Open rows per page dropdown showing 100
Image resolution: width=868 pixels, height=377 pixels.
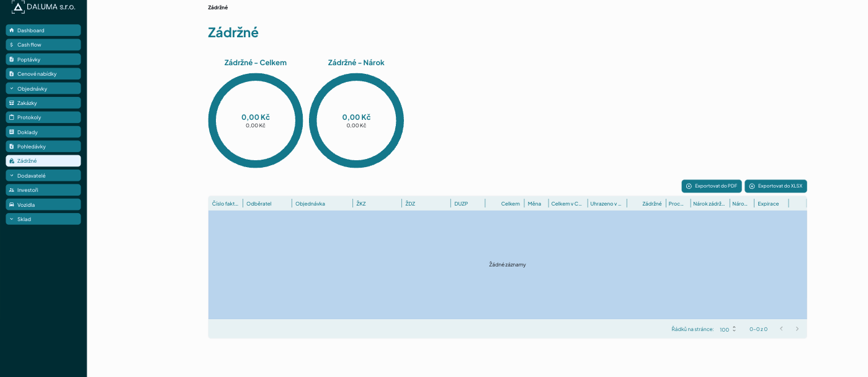pos(728,329)
